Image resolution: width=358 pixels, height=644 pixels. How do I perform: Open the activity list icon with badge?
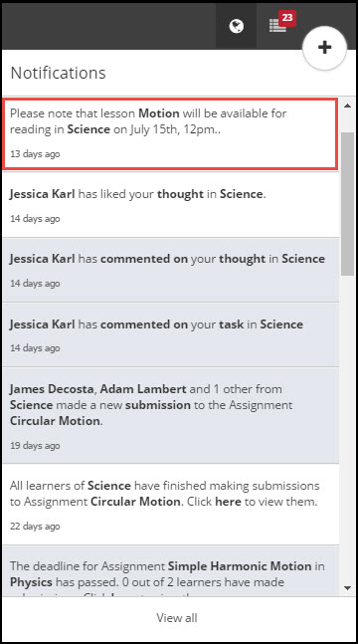277,26
